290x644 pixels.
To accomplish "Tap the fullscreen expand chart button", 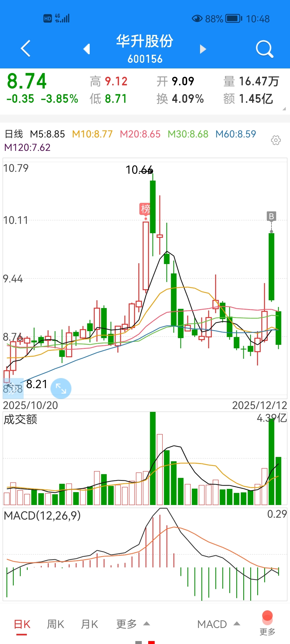I will click(x=61, y=388).
